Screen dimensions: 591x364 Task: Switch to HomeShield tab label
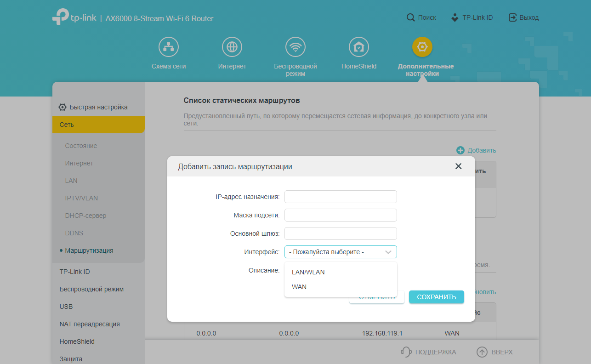[x=359, y=66]
